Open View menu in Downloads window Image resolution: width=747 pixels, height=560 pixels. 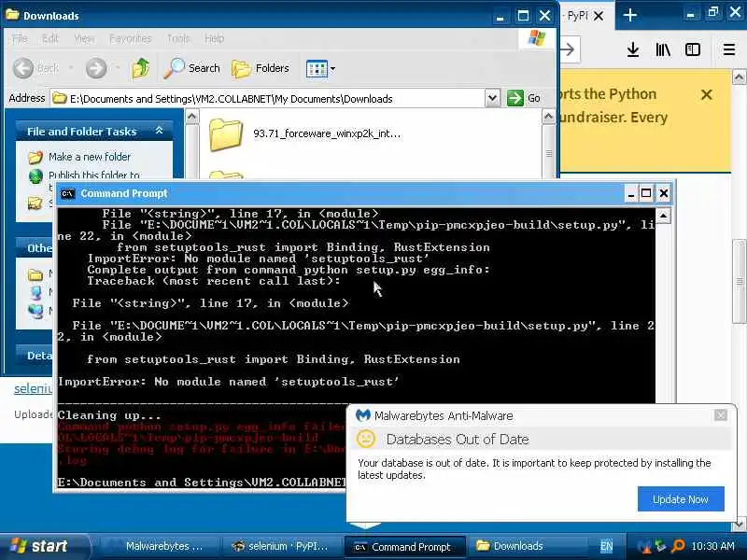pyautogui.click(x=84, y=38)
